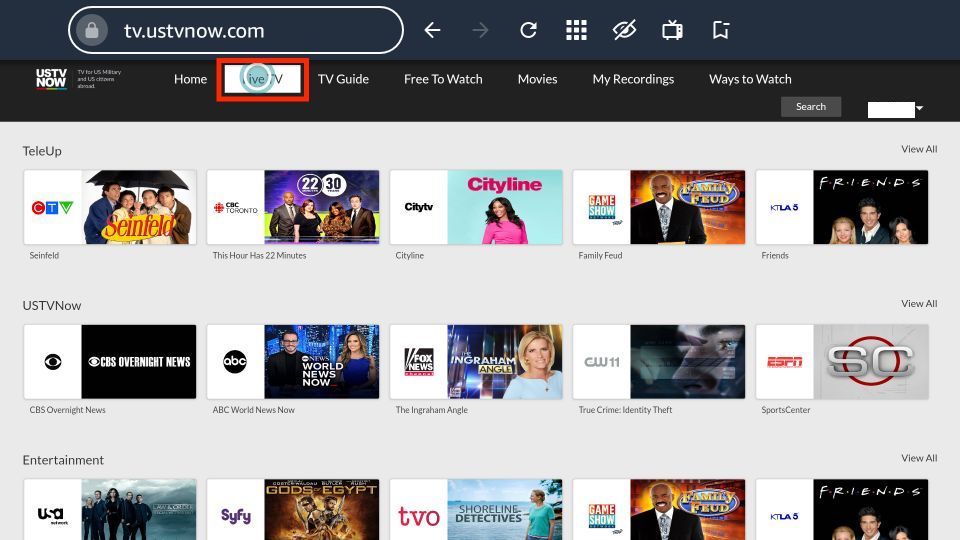Open Law & Order thumbnail on USA

click(x=139, y=509)
